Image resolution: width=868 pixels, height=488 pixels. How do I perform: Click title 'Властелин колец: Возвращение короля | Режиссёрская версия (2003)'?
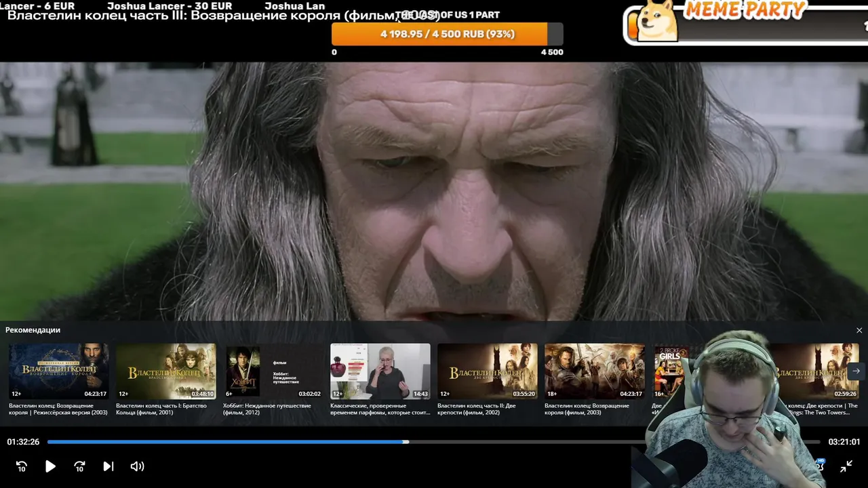tap(58, 409)
